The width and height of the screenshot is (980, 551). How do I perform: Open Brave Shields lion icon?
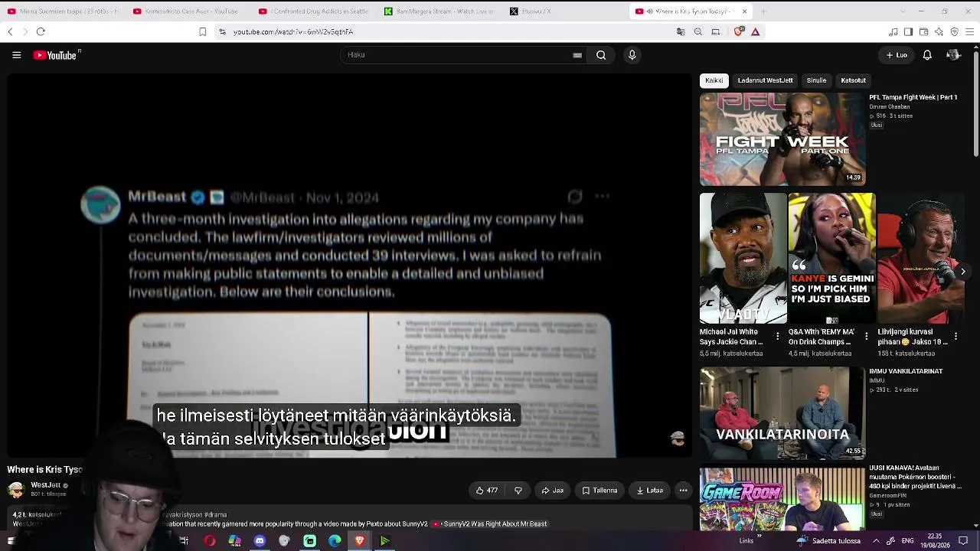point(739,31)
